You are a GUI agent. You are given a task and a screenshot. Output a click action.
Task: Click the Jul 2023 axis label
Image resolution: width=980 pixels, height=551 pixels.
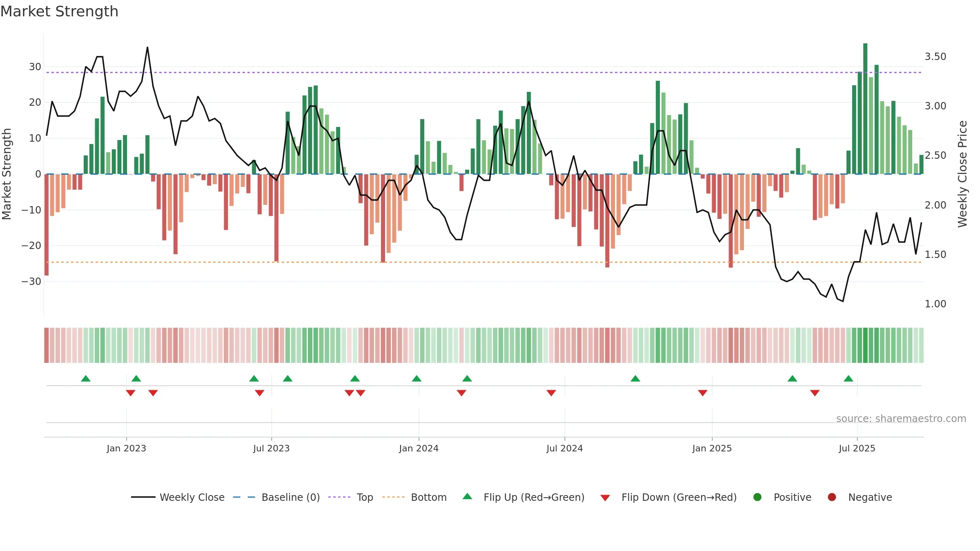pyautogui.click(x=271, y=448)
